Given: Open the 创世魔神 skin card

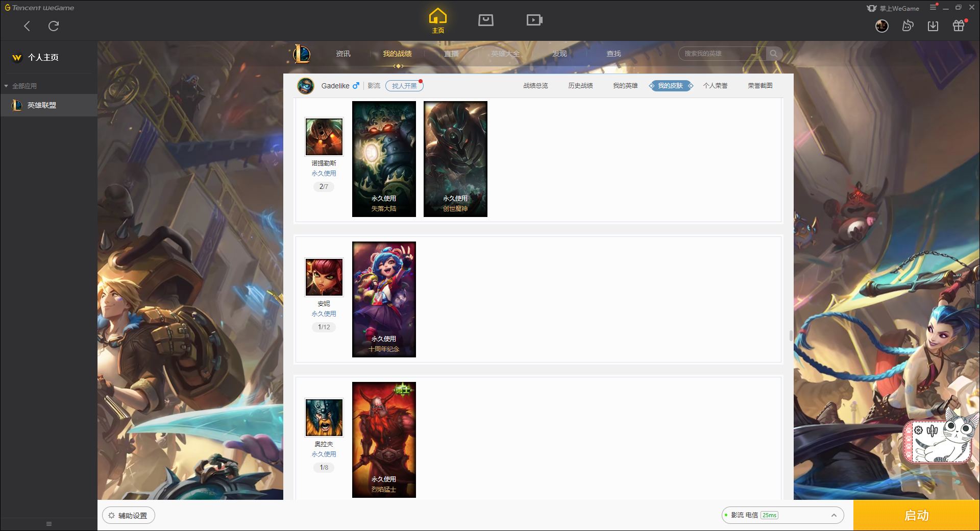Looking at the screenshot, I should pyautogui.click(x=455, y=159).
